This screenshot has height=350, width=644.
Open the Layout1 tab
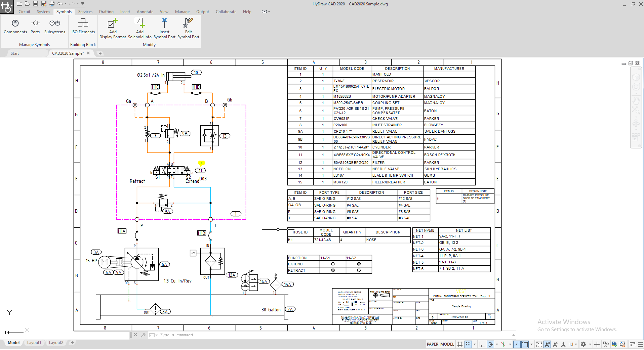click(34, 343)
